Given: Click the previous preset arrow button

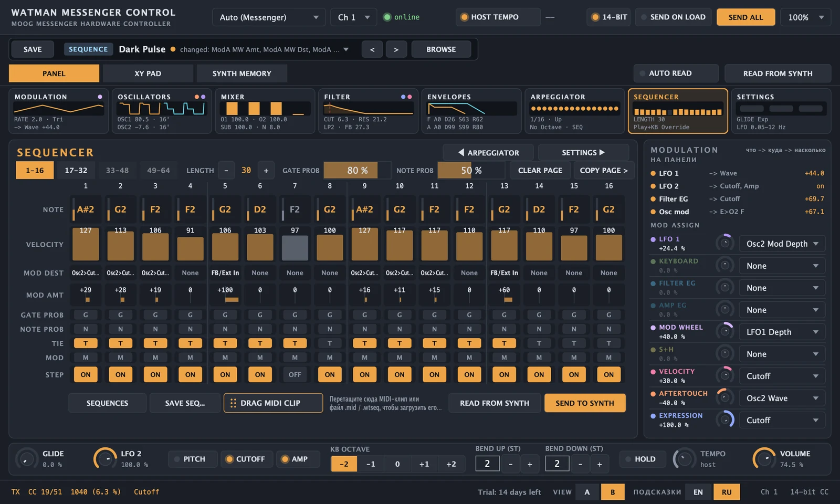Looking at the screenshot, I should point(372,49).
